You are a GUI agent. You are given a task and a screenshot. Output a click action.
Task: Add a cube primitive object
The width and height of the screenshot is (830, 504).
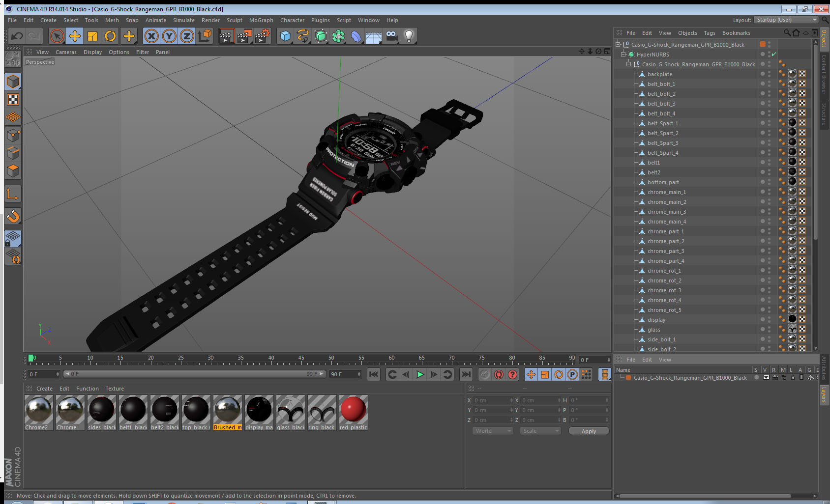pos(285,36)
